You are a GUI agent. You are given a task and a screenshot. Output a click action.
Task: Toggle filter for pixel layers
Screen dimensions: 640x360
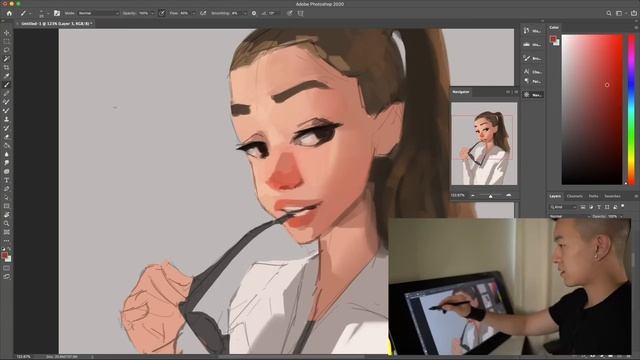coord(583,207)
